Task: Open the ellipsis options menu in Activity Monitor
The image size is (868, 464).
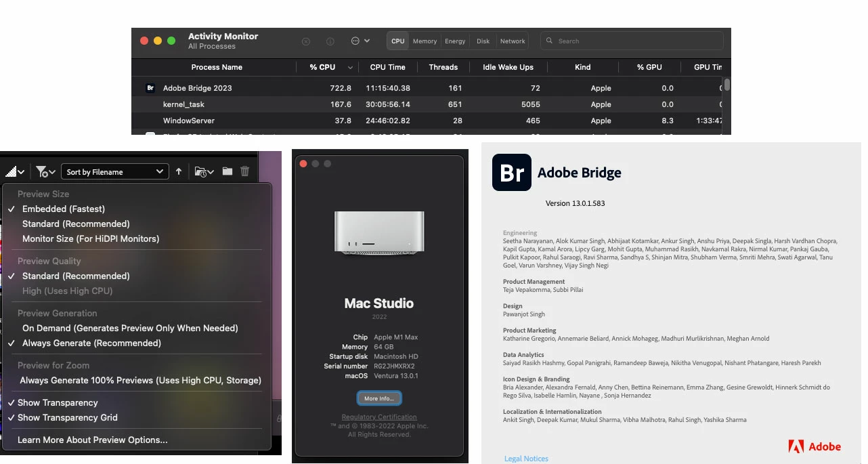Action: pyautogui.click(x=360, y=41)
